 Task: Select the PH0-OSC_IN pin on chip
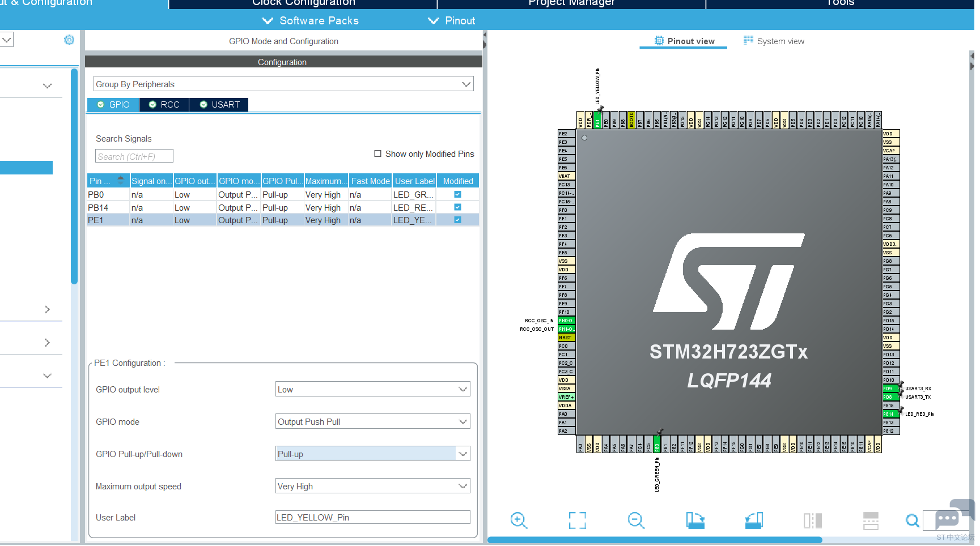pyautogui.click(x=567, y=321)
